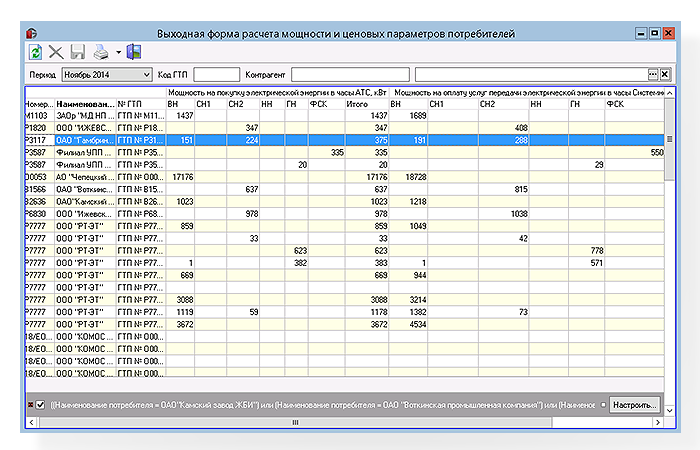The width and height of the screenshot is (700, 450).
Task: Click the Мощность на покупку электрической энергии header
Action: [x=277, y=93]
